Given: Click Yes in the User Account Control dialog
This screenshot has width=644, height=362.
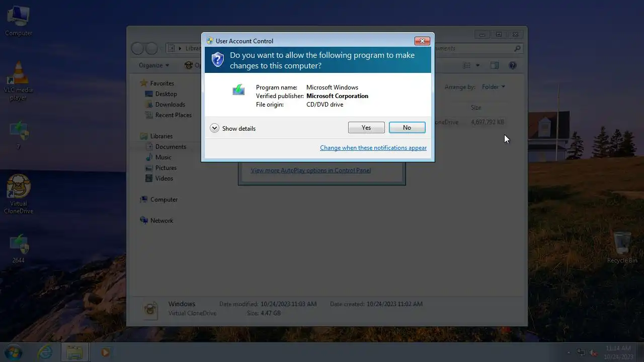Looking at the screenshot, I should click(366, 128).
